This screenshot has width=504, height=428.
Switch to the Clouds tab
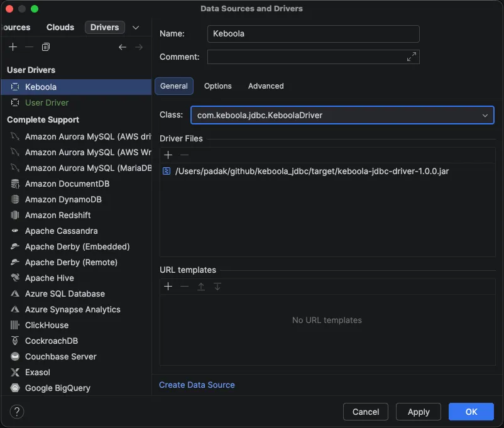(60, 27)
